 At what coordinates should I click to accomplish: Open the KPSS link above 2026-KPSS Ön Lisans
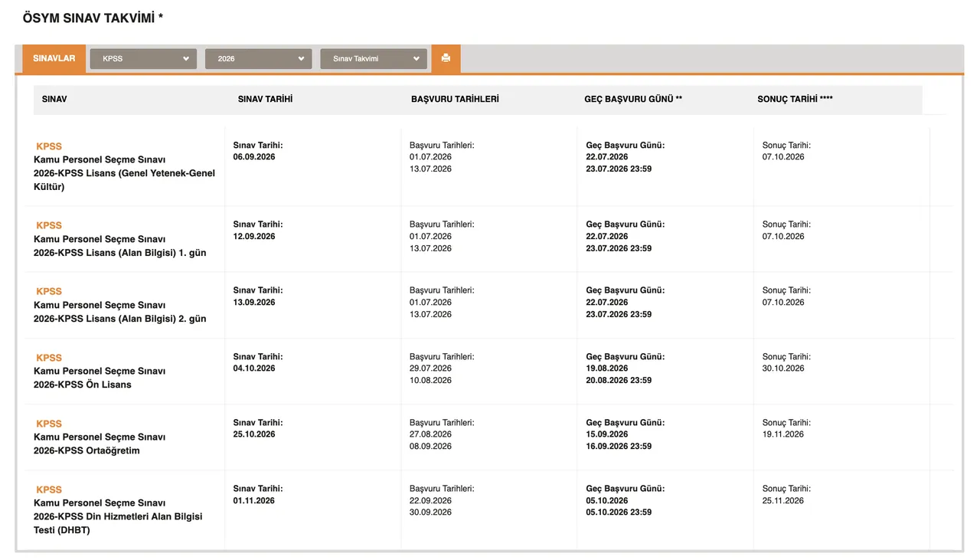[49, 358]
